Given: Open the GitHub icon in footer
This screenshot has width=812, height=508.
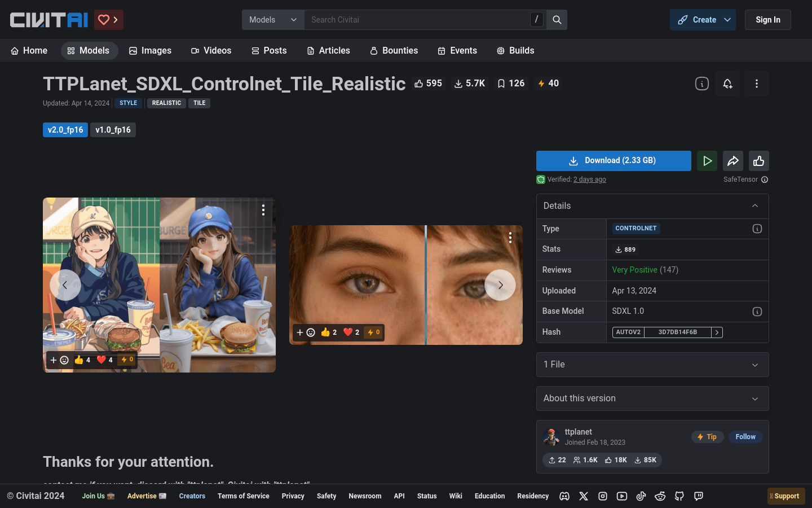Looking at the screenshot, I should 679,496.
